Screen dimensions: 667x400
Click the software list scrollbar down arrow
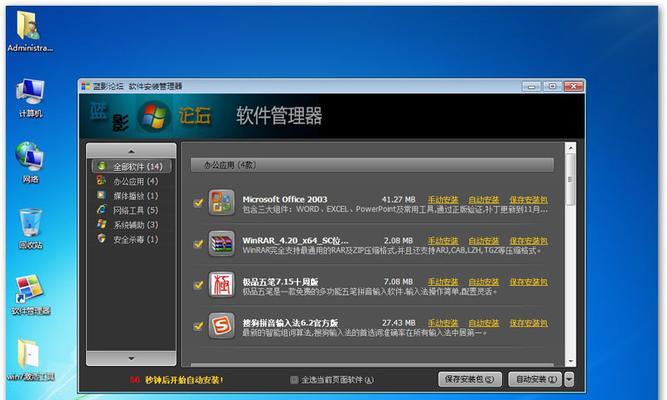tap(570, 361)
